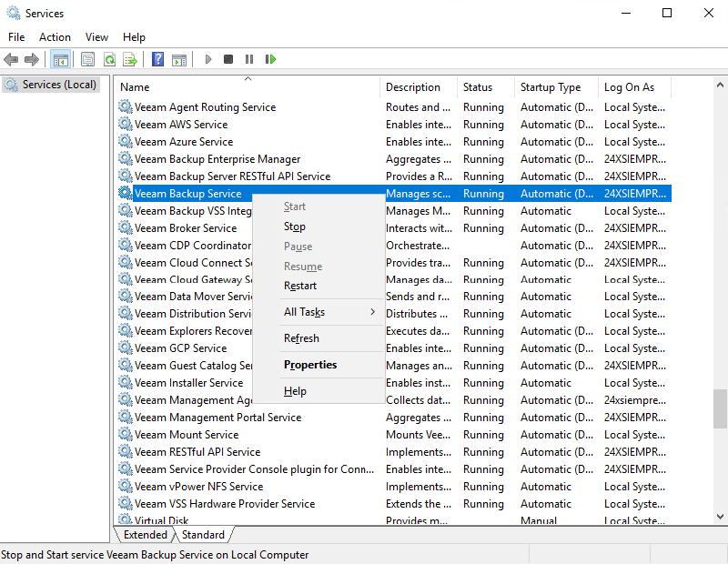Click '24xsiempre...' log on cell

point(635,400)
